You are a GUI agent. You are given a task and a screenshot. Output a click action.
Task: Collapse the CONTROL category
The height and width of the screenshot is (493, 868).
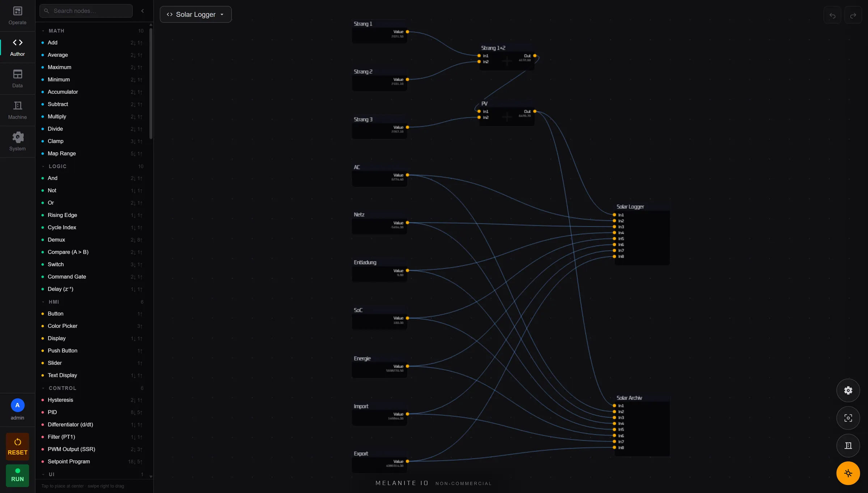pos(92,388)
